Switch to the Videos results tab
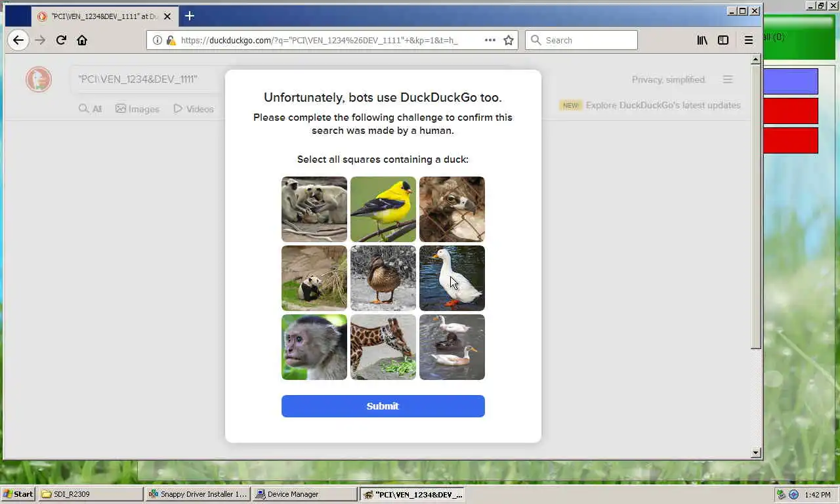The width and height of the screenshot is (840, 504). tap(194, 109)
